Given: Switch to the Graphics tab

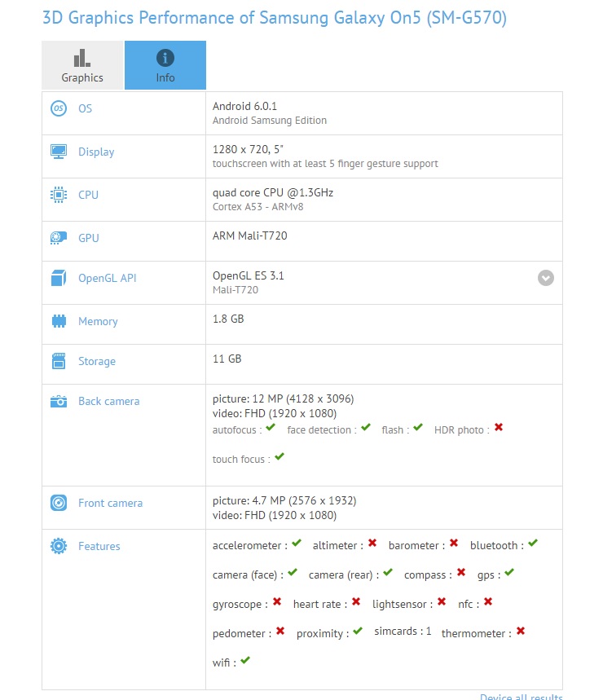Looking at the screenshot, I should tap(82, 65).
